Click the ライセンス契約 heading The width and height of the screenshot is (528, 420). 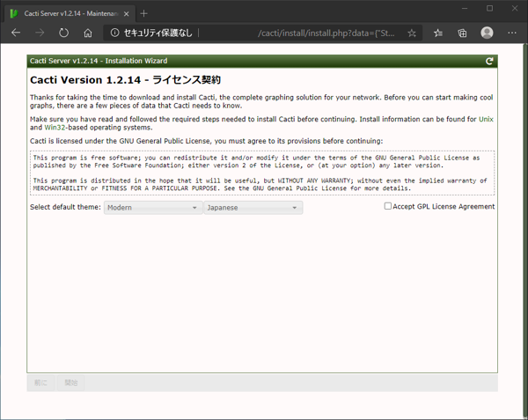(x=187, y=80)
